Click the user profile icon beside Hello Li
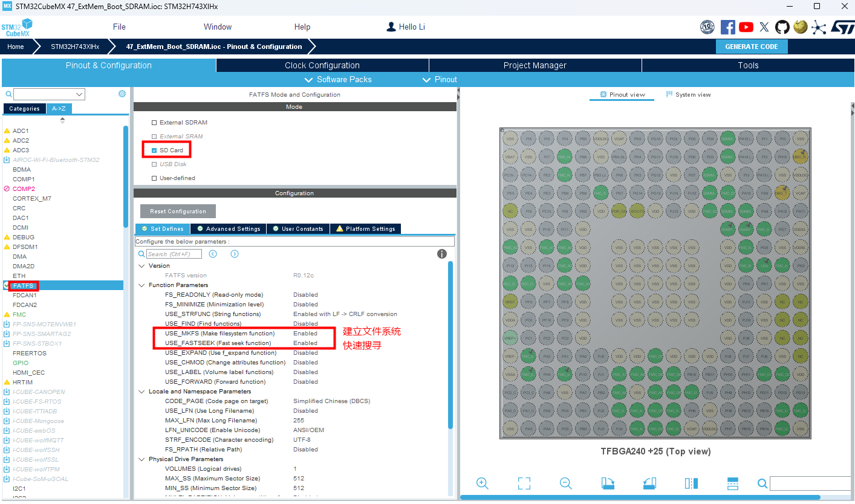Viewport: 855px width, 504px height. click(391, 27)
